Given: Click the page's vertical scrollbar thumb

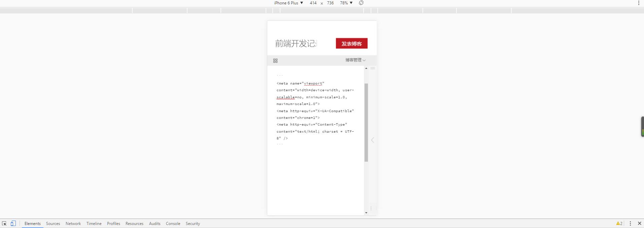Looking at the screenshot, I should [x=366, y=123].
